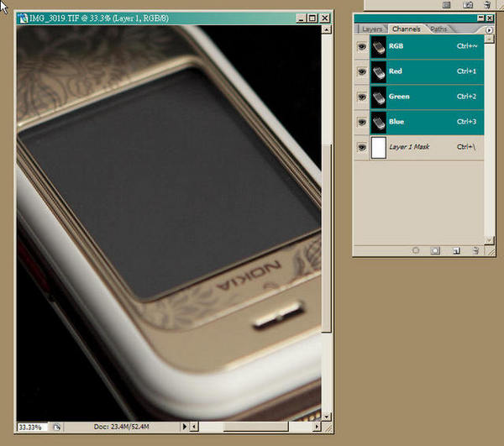Screen dimensions: 504x446
Task: Click the document window's scroll up arrow
Action: coord(326,29)
